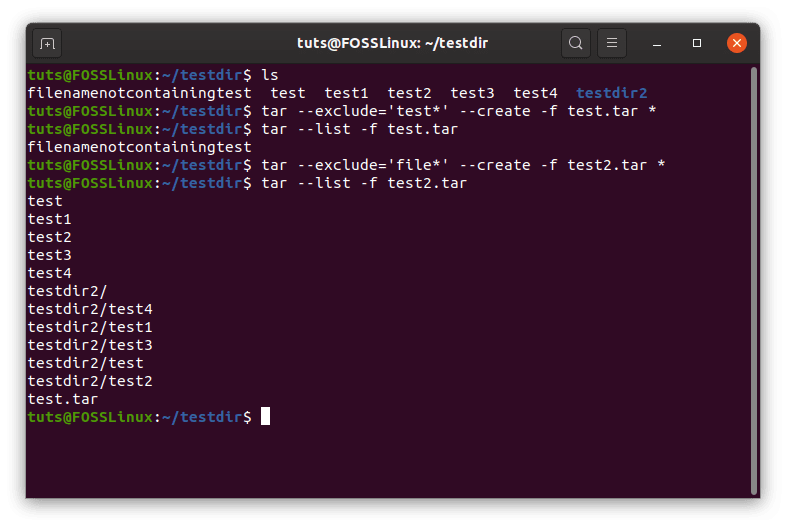Maximize the terminal window

(697, 44)
